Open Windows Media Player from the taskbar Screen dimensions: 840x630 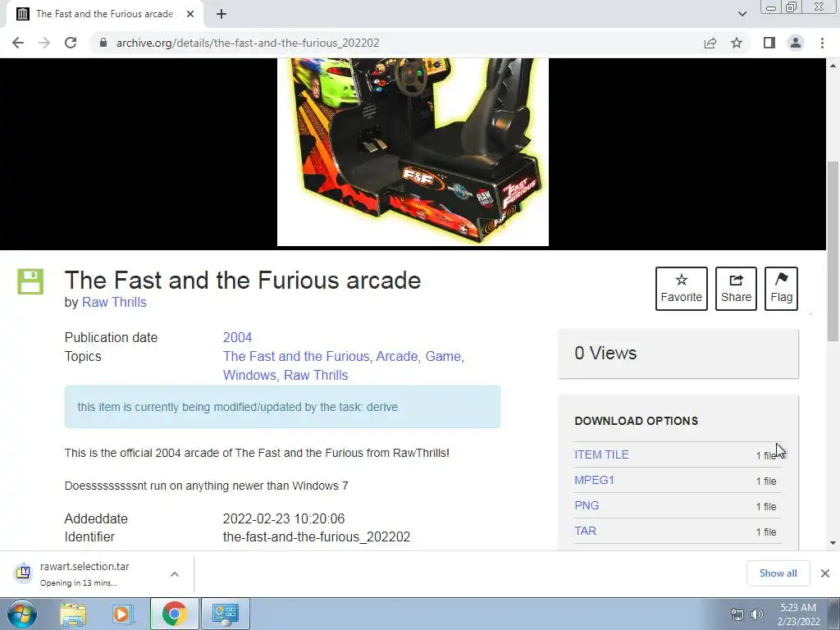pyautogui.click(x=123, y=614)
